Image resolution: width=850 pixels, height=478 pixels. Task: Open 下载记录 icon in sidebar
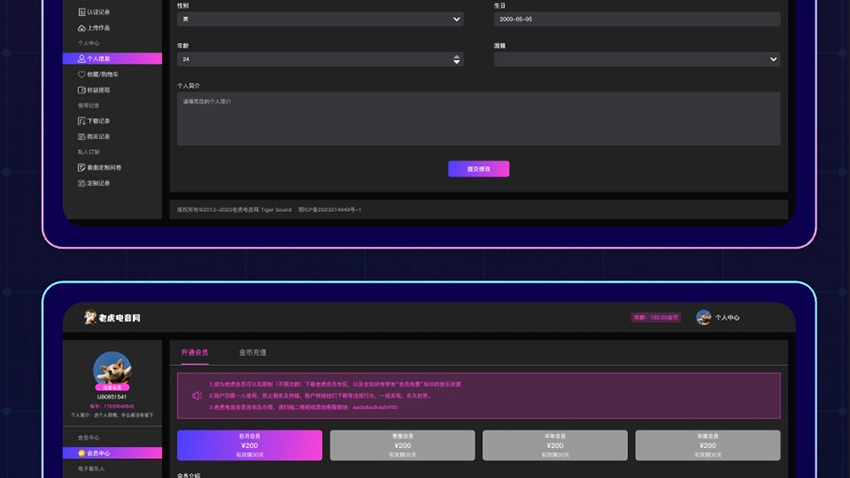tap(82, 121)
